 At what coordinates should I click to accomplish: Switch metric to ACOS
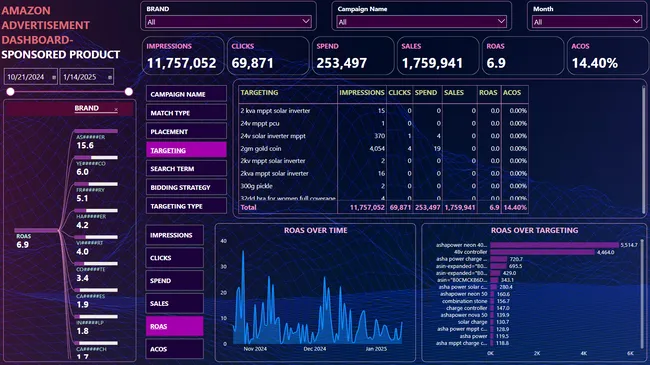[x=175, y=349]
